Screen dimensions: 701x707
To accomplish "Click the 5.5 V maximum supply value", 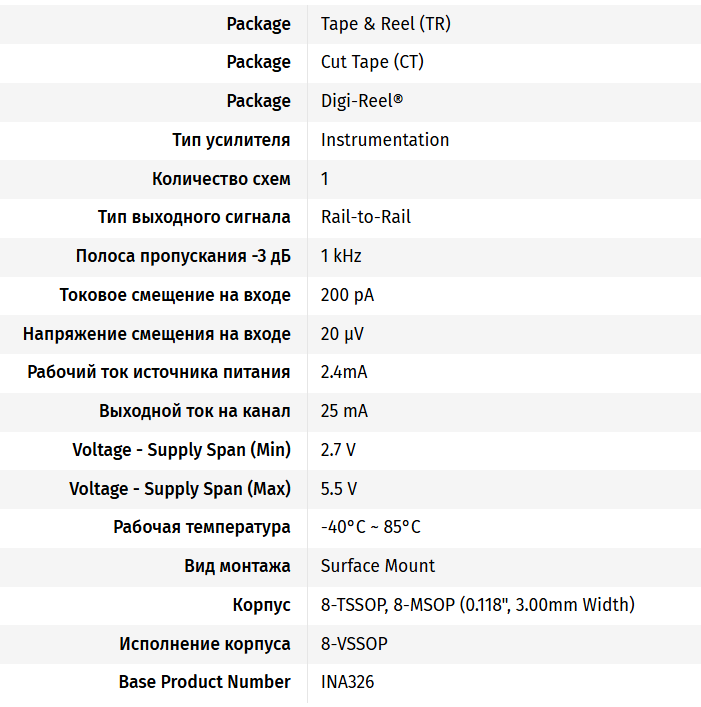I will [x=339, y=489].
